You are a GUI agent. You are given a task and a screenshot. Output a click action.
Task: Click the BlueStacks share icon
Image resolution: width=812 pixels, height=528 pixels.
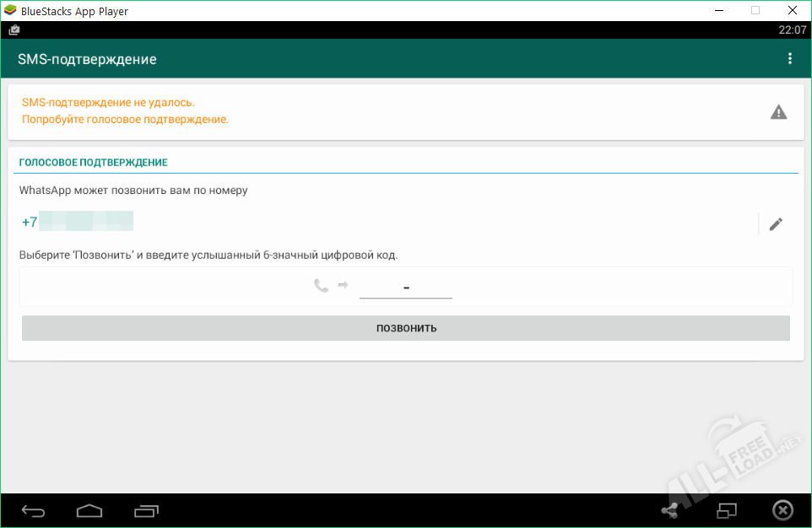(x=669, y=510)
